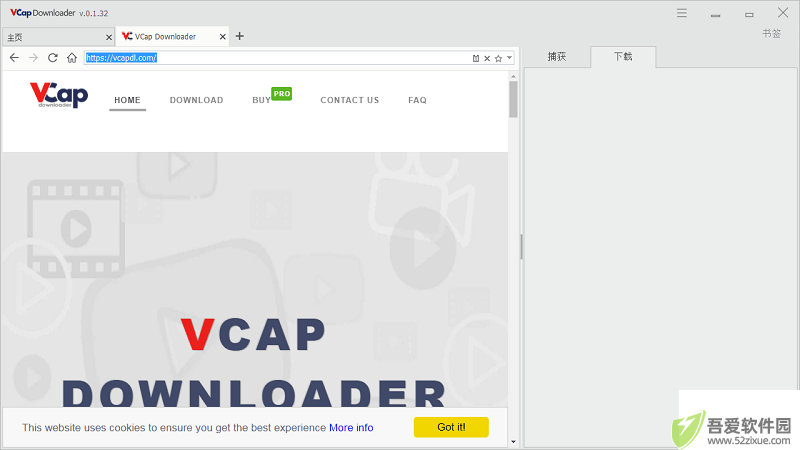Click the paste-clipboard icon in address bar
Viewport: 800px width, 450px height.
(476, 58)
